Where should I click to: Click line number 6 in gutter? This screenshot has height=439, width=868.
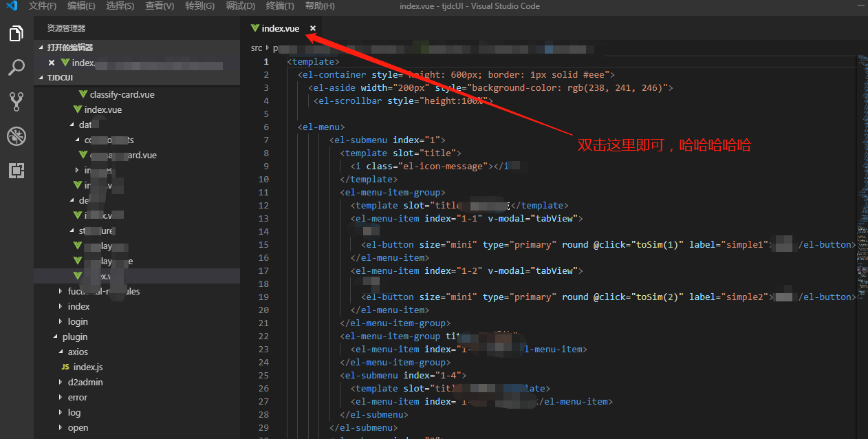[266, 127]
